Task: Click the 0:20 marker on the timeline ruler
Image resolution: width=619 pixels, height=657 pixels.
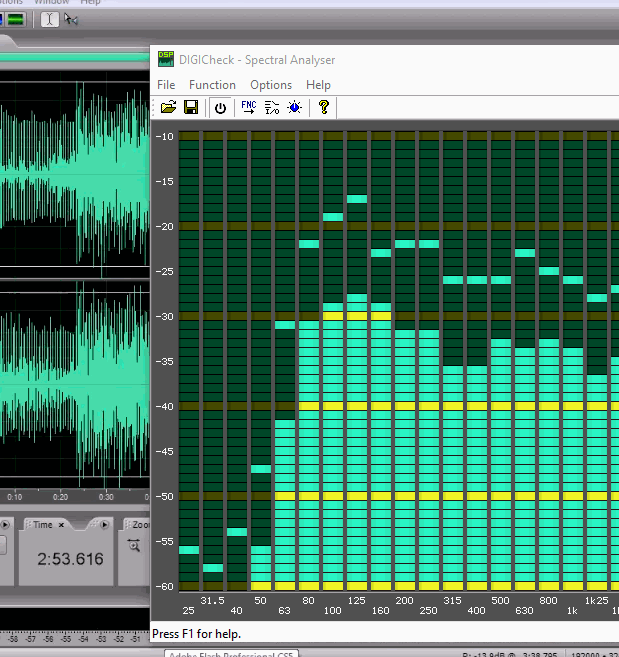Action: tap(60, 497)
